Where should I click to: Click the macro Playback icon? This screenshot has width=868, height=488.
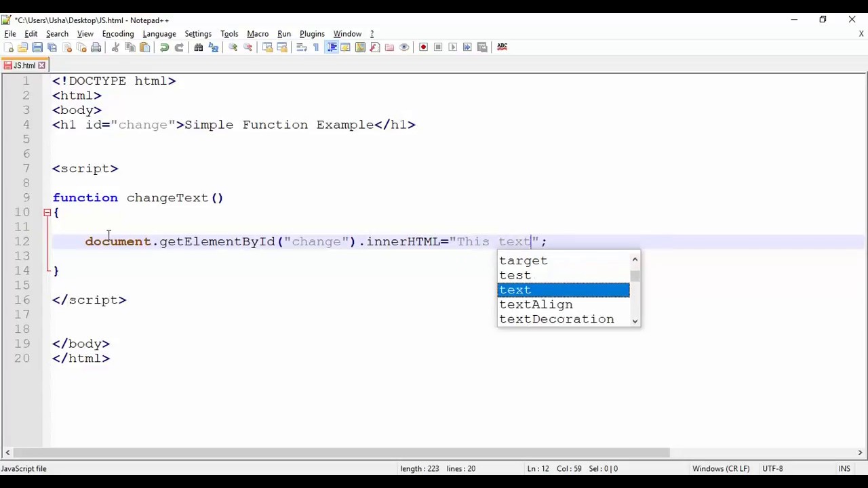tap(453, 47)
